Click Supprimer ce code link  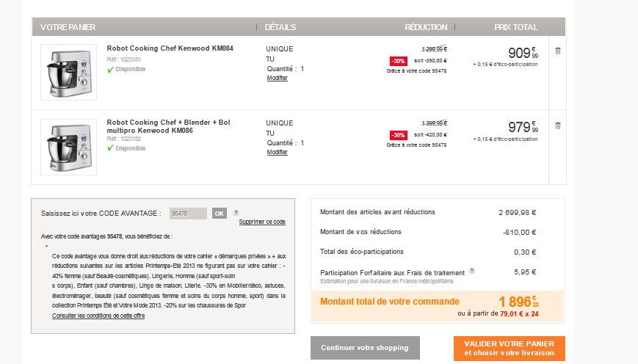pos(262,222)
